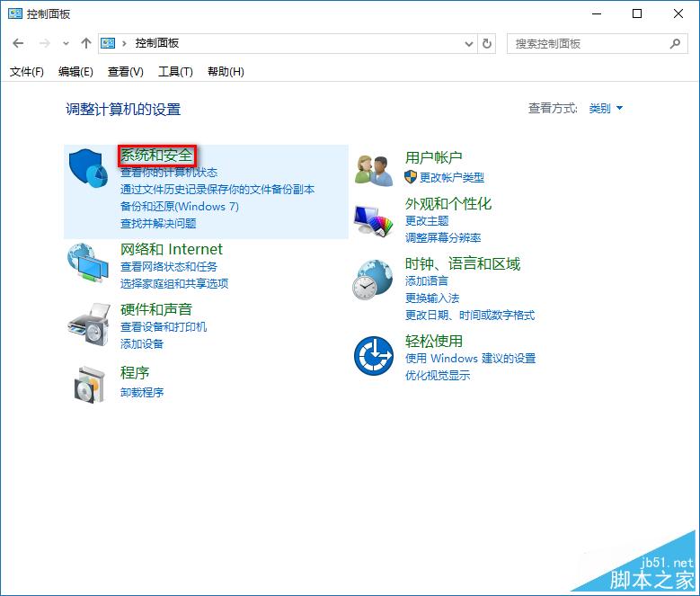The width and height of the screenshot is (700, 596).
Task: Open the 文件(F) menu
Action: (27, 72)
